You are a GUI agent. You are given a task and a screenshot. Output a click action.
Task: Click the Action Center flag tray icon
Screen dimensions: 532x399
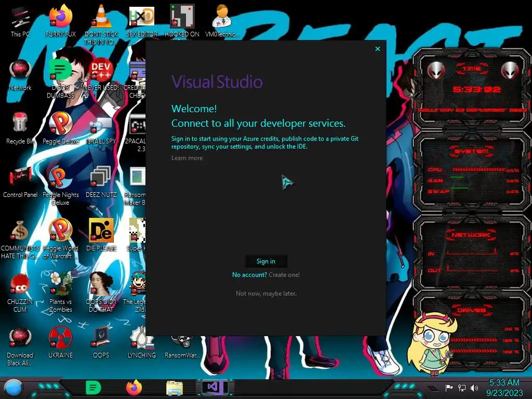tap(449, 388)
